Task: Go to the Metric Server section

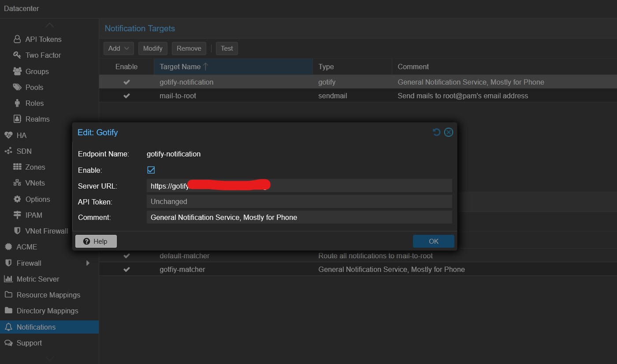Action: [x=38, y=279]
